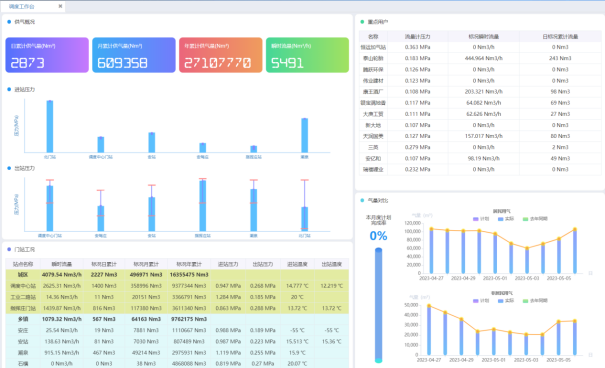Toggle purple 计划 legend in lower gas chart
Screen dimensions: 605x368
(481, 300)
